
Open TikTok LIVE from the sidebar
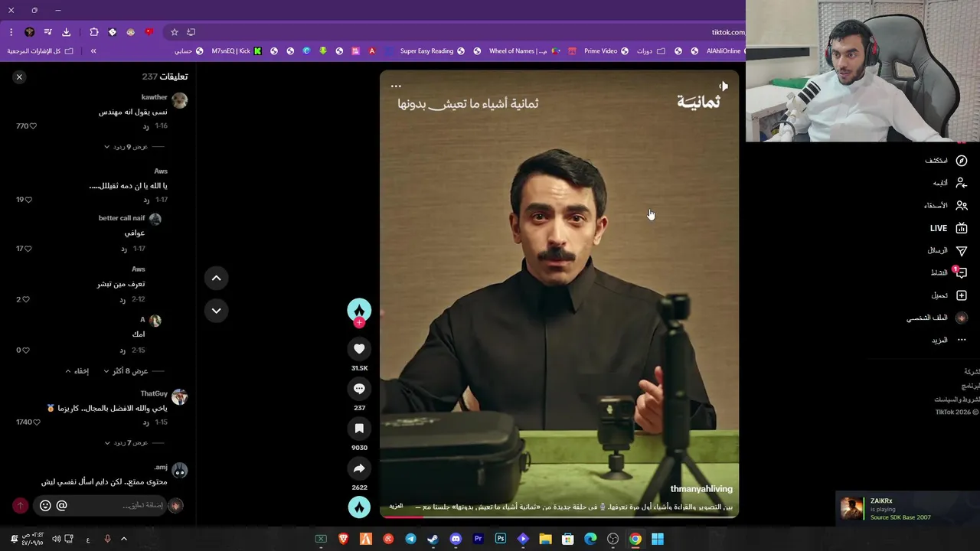click(x=949, y=228)
